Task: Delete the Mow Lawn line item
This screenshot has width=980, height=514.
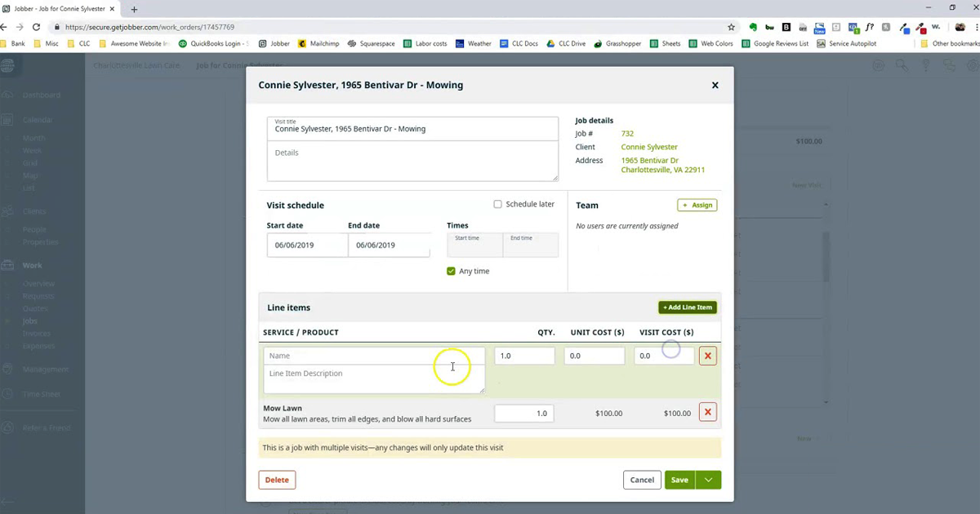Action: click(x=708, y=412)
